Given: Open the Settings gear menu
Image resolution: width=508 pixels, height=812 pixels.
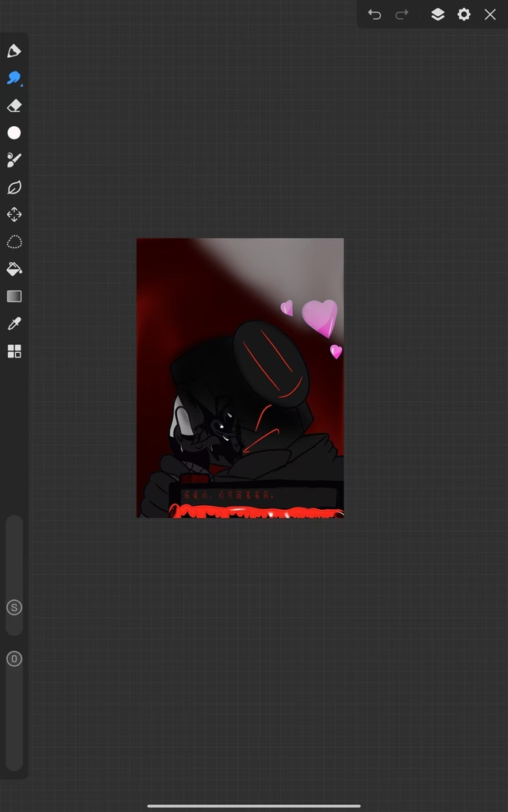Looking at the screenshot, I should point(464,14).
